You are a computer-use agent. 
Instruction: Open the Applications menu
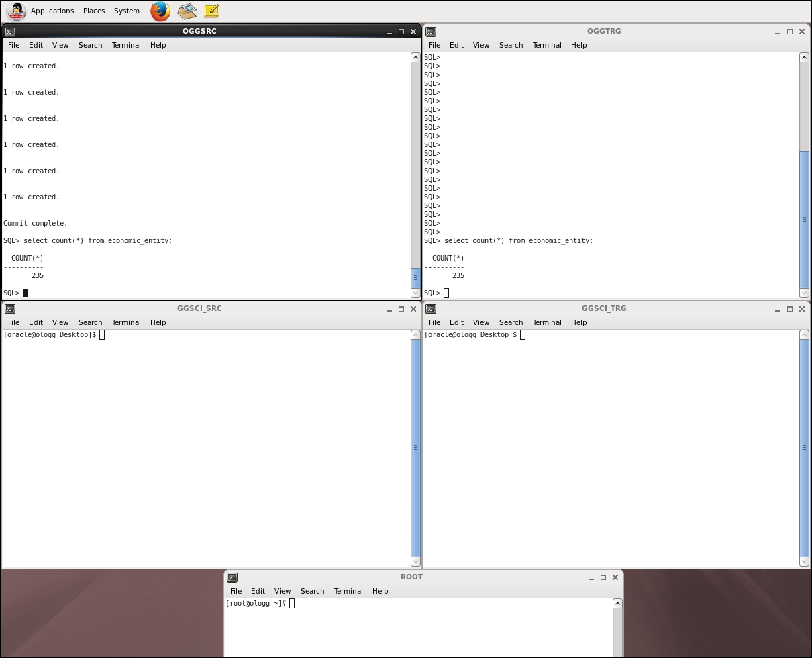pos(52,11)
